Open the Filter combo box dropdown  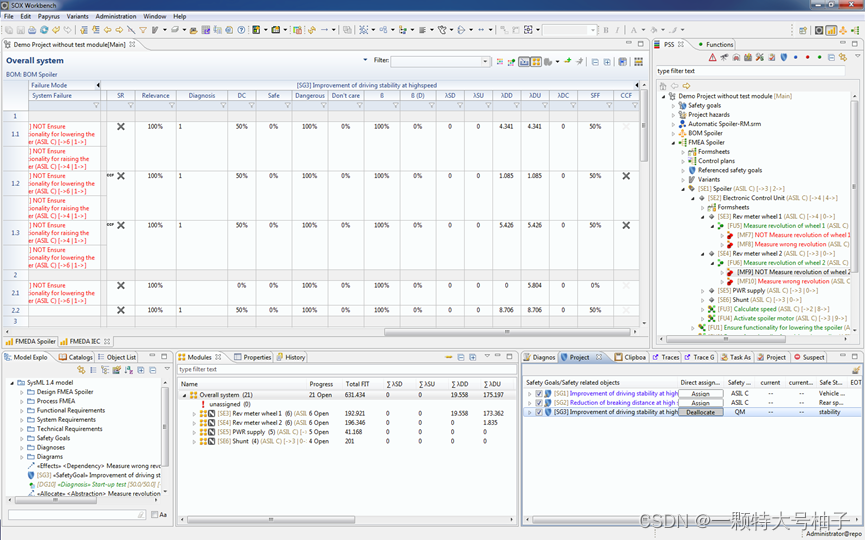coord(485,62)
